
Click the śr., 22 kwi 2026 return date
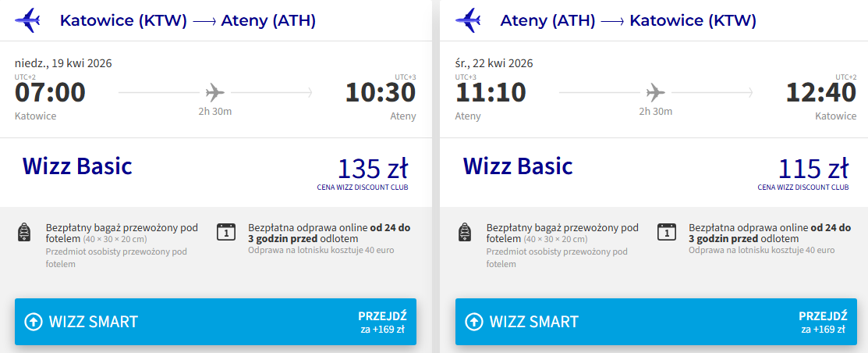pos(503,62)
